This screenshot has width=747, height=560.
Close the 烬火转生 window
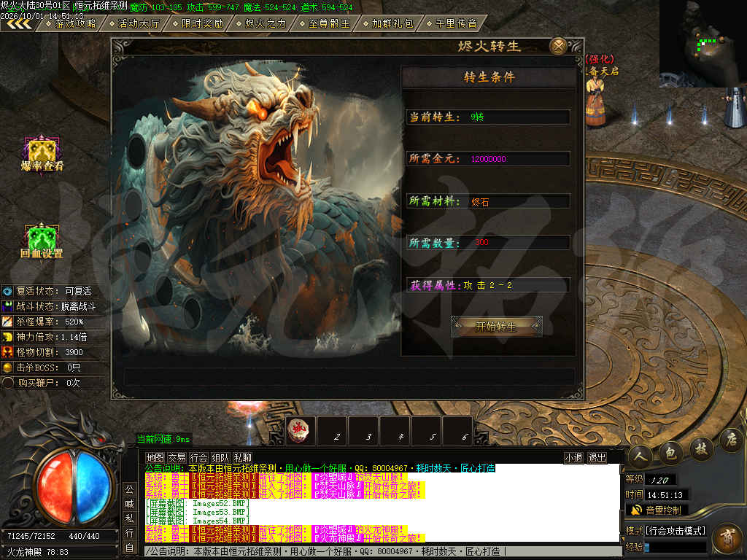coord(558,46)
